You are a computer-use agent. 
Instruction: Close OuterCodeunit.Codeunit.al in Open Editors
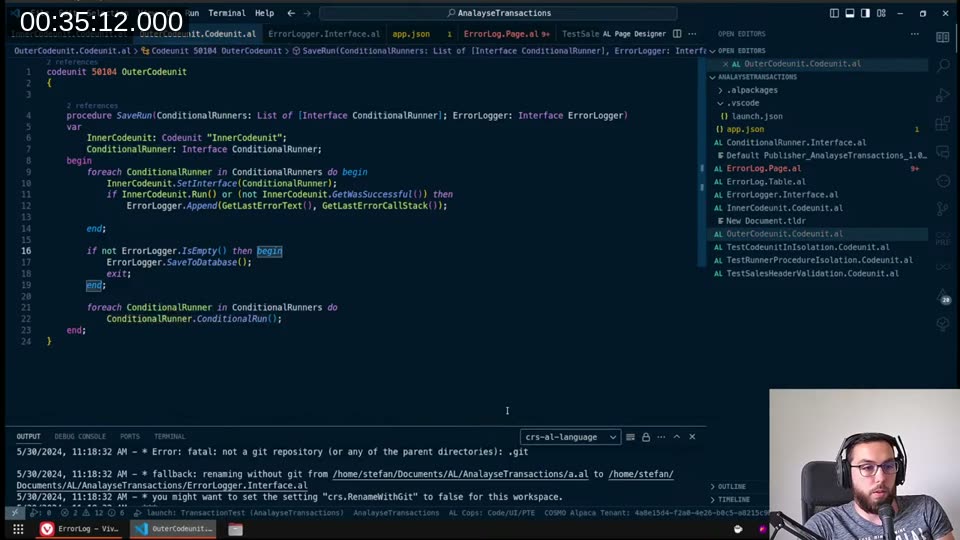(726, 64)
